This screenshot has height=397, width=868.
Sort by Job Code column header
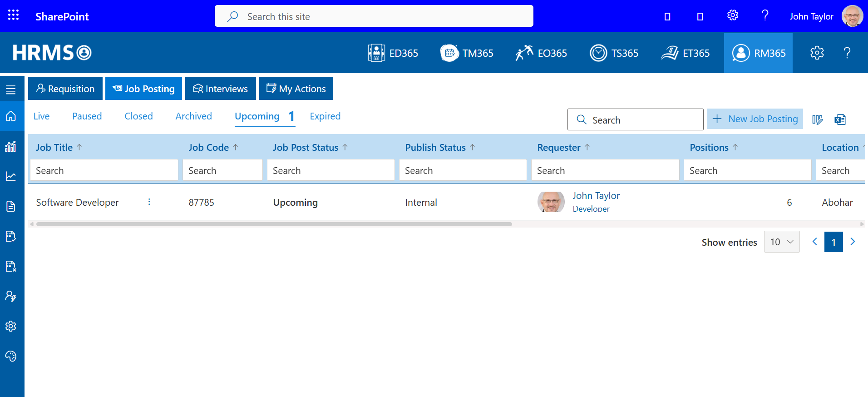point(208,148)
